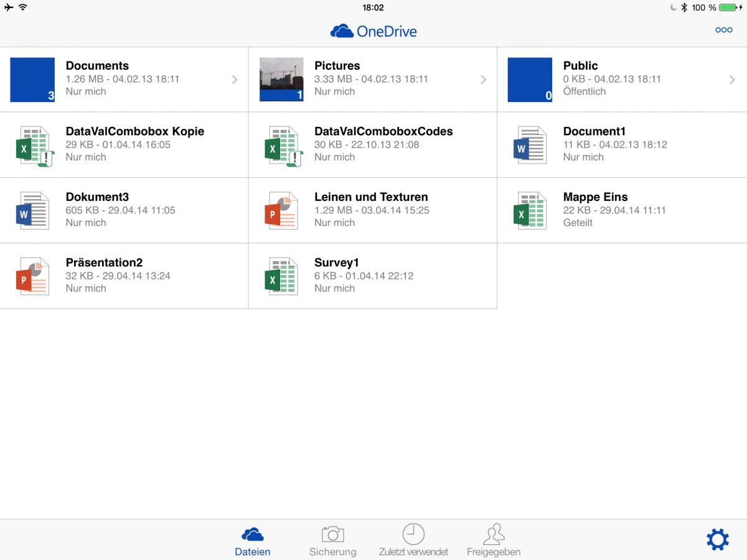Tap Excel icon of DataValComboboxCodes
This screenshot has width=747, height=560.
283,146
